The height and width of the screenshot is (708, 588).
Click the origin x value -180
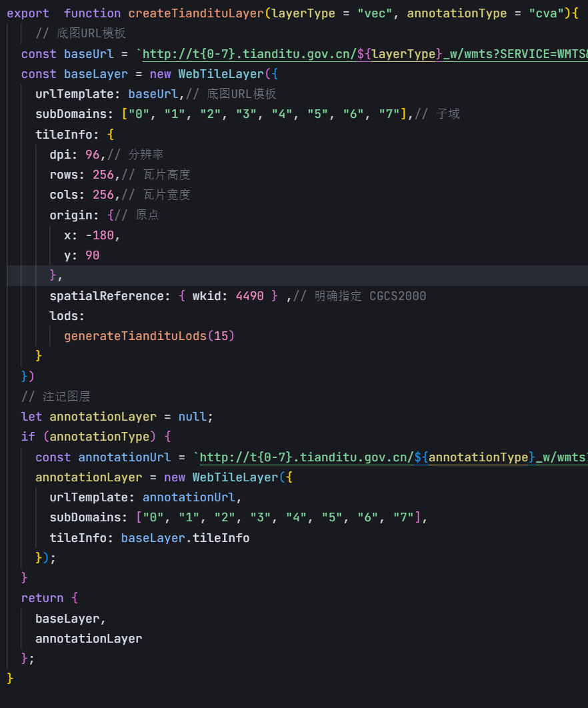coord(101,235)
